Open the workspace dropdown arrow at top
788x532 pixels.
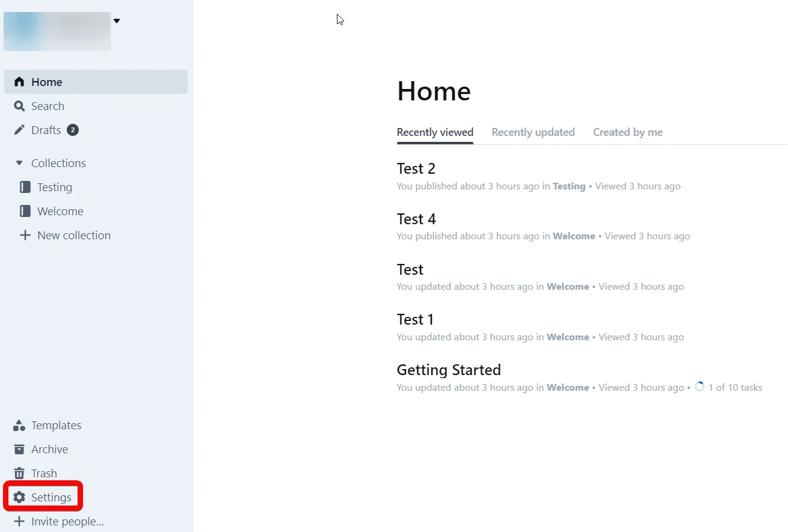[x=117, y=21]
